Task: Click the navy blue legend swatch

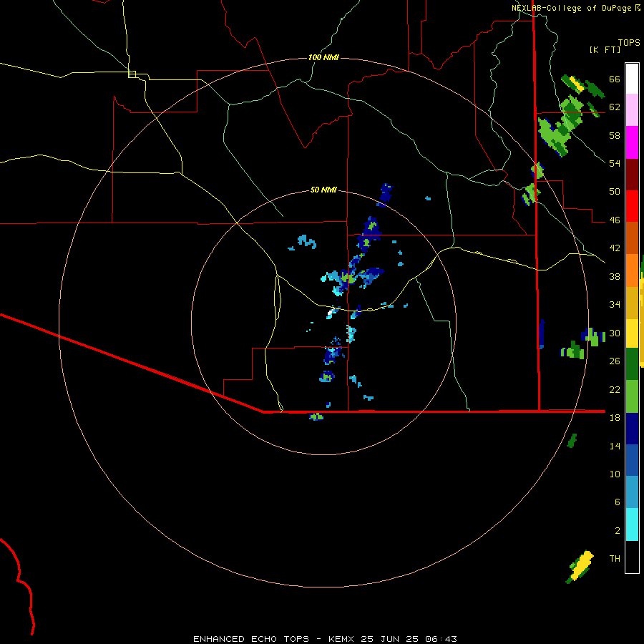Action: [x=632, y=429]
